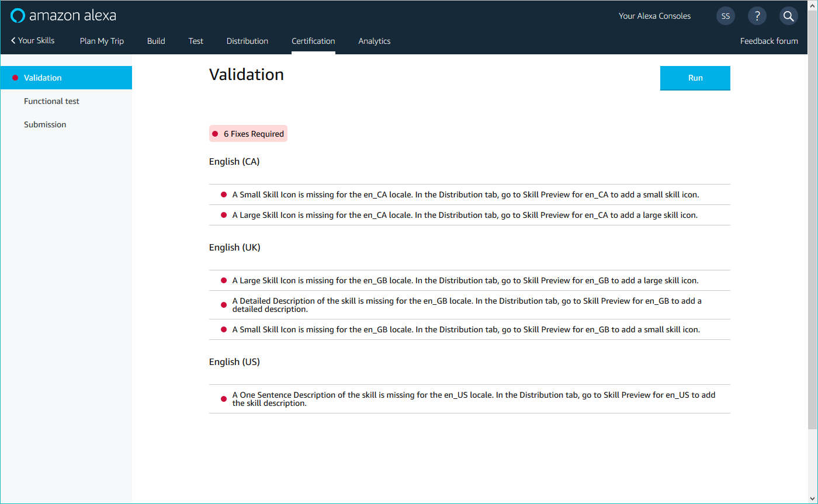
Task: Click the Run validation button
Action: tap(695, 78)
